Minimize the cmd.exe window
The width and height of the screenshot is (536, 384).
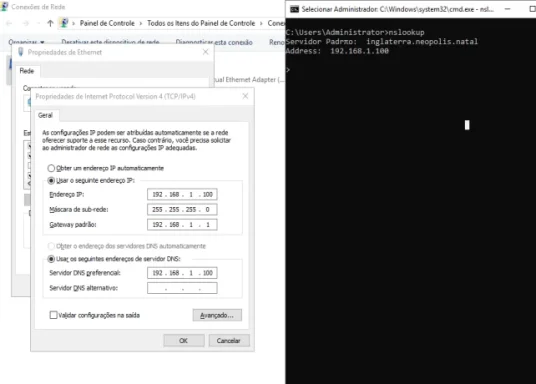pos(508,9)
